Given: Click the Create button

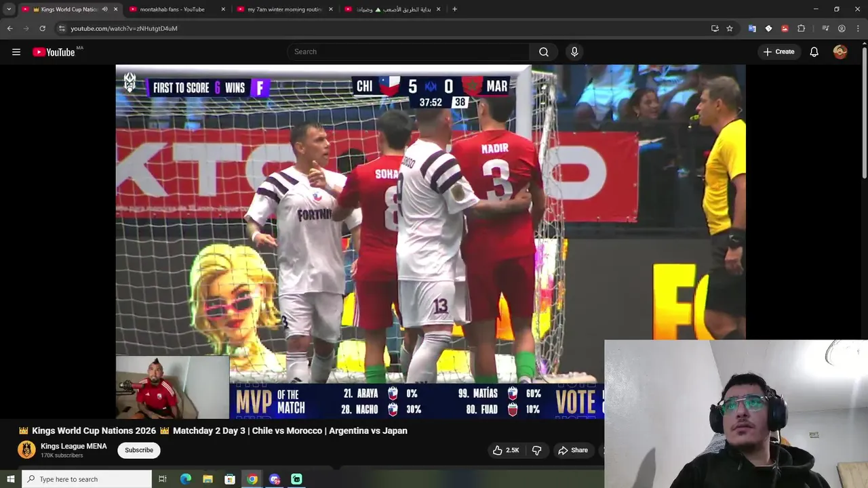Looking at the screenshot, I should [x=778, y=52].
